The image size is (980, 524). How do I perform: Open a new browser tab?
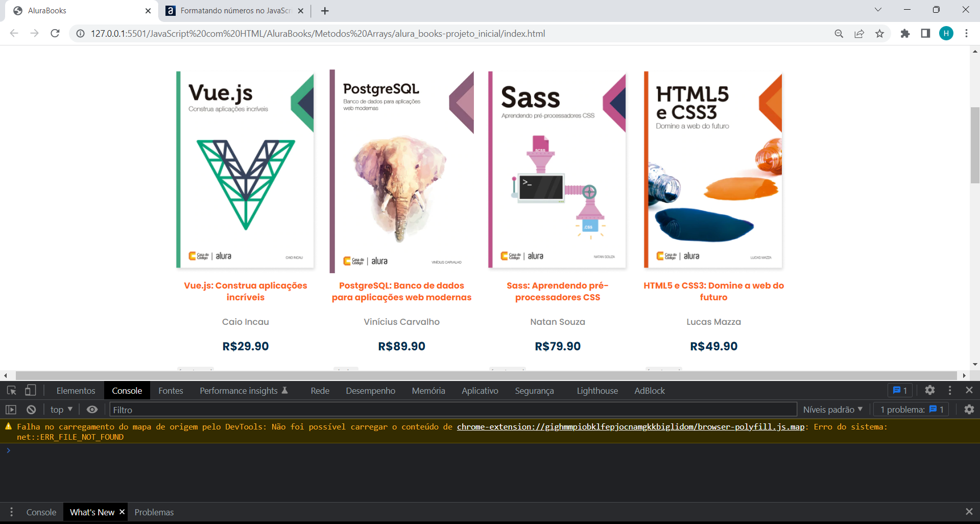click(x=325, y=11)
